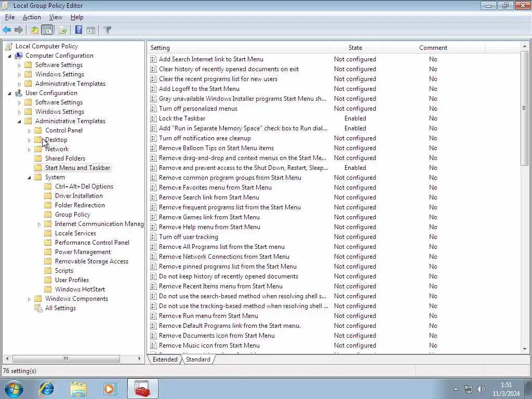The height and width of the screenshot is (399, 532).
Task: Click the Shared Folders folder icon
Action: tap(38, 158)
